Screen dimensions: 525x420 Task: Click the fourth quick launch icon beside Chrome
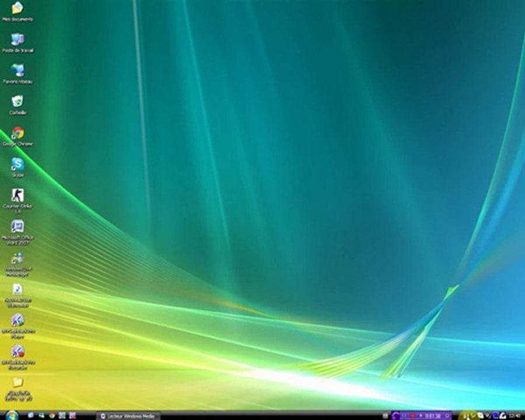[x=62, y=416]
